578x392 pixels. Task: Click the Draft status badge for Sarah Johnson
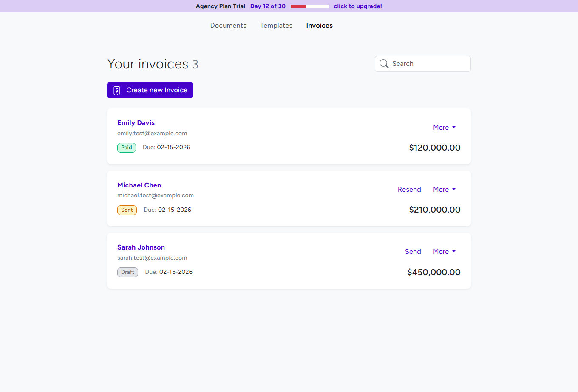127,272
